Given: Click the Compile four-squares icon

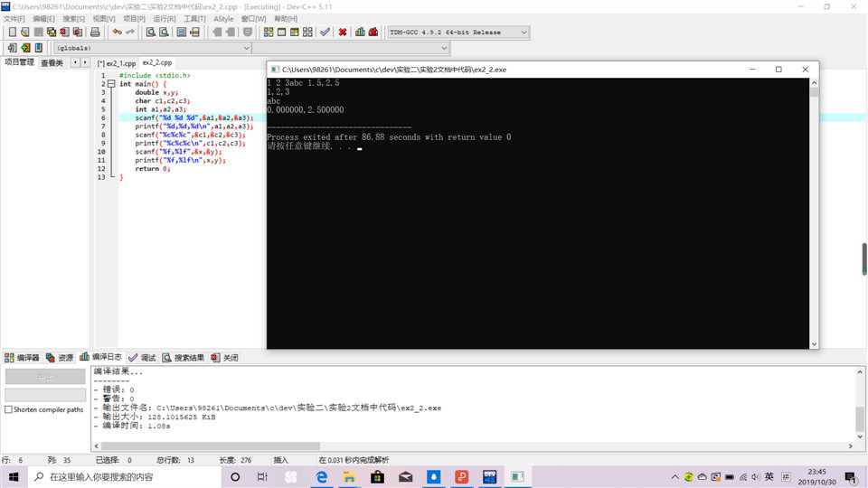Looking at the screenshot, I should [x=269, y=33].
